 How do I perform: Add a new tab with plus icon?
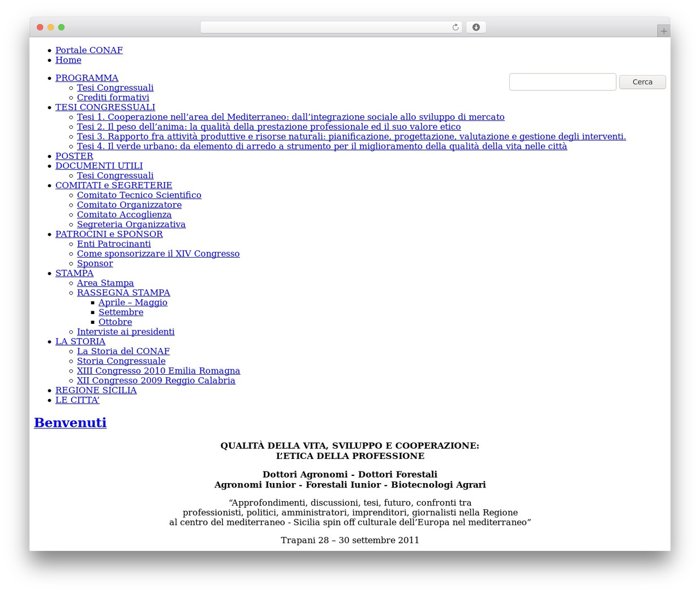click(663, 31)
